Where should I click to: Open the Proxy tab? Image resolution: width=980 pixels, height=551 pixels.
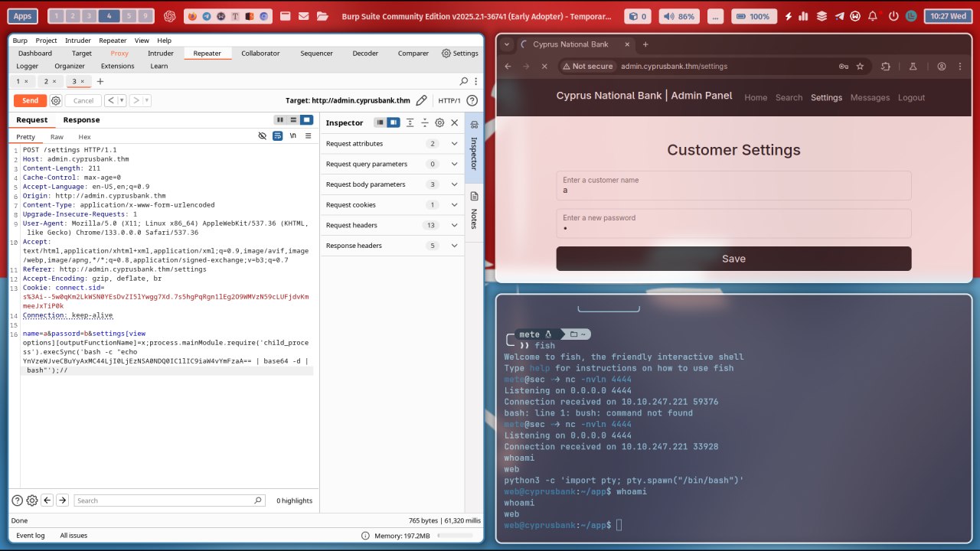click(x=119, y=54)
